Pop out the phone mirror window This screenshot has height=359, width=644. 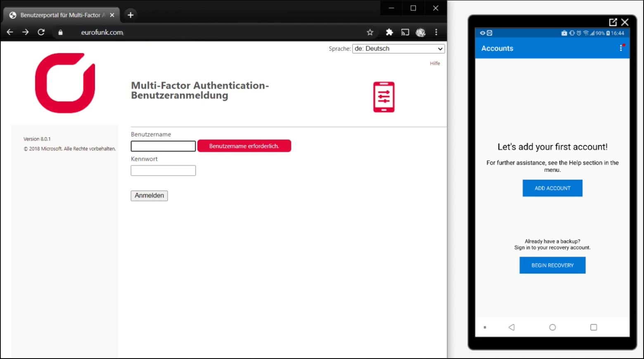click(613, 22)
